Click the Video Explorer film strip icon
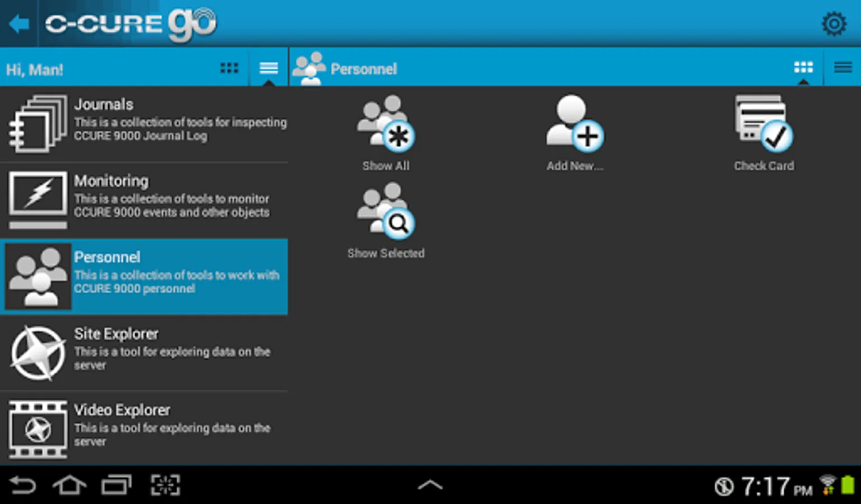Screen dimensions: 861x504 [x=38, y=430]
